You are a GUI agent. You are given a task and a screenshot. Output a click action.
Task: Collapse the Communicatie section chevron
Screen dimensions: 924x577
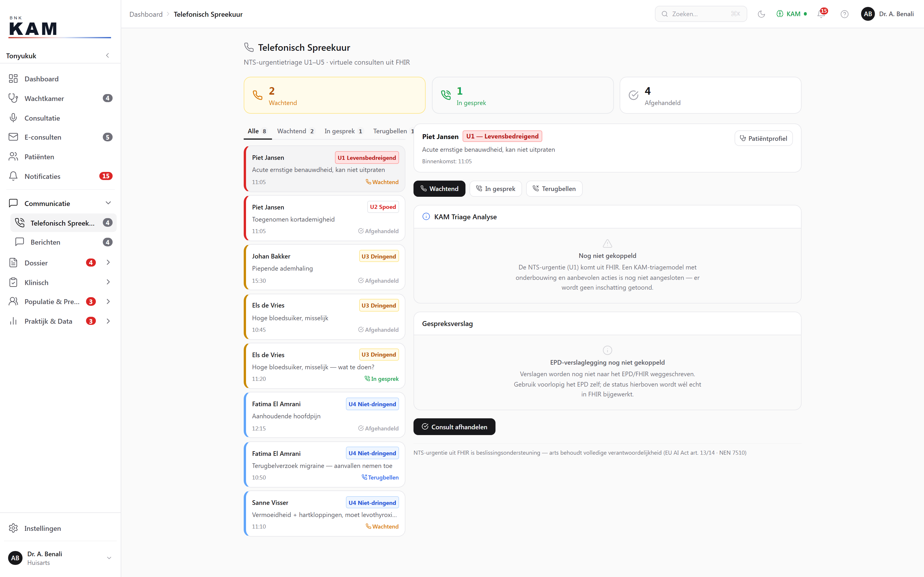click(109, 203)
